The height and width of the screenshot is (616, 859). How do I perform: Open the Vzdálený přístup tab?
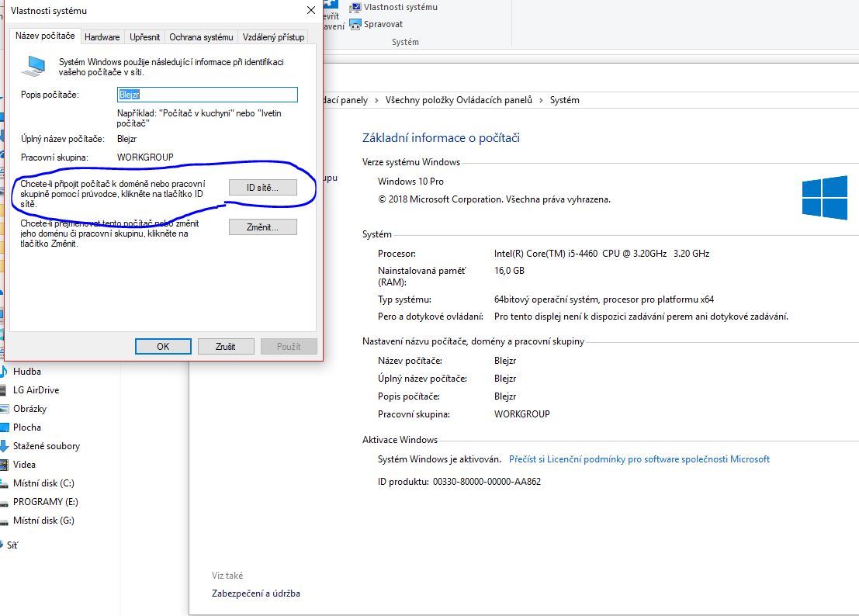273,37
